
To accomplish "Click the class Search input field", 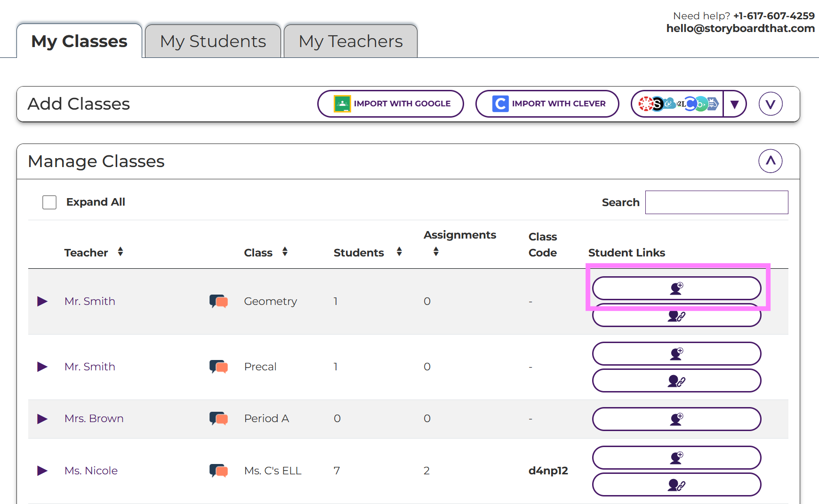I will pos(716,202).
